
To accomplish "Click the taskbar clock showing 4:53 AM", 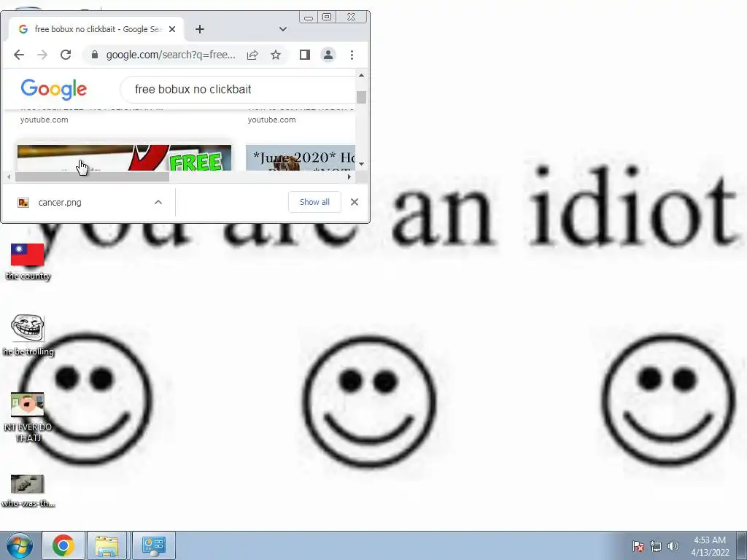I will click(x=710, y=546).
